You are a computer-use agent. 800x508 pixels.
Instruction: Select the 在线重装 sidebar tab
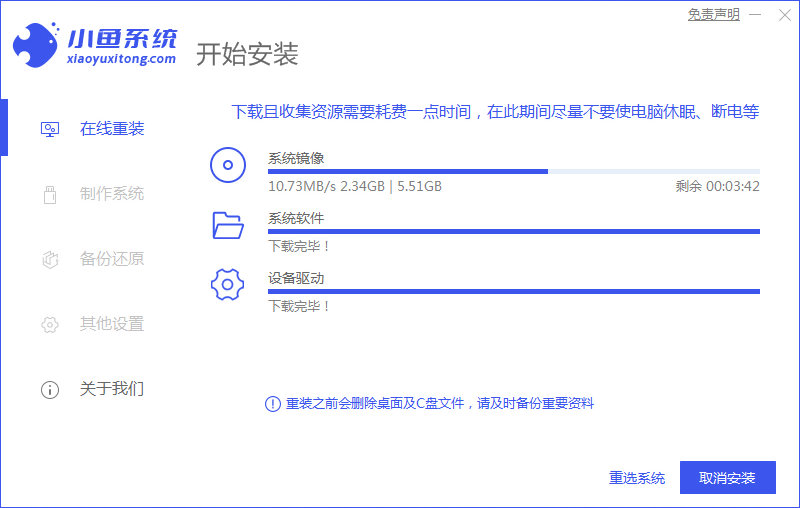point(112,129)
